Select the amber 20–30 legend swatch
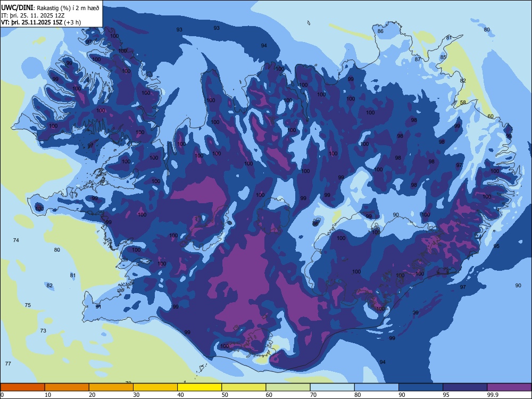 (111, 387)
